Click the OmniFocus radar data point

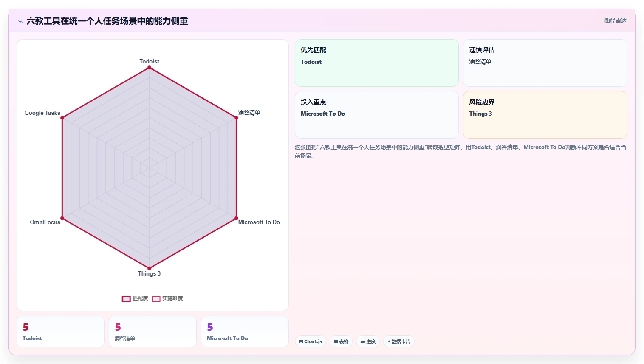click(62, 218)
